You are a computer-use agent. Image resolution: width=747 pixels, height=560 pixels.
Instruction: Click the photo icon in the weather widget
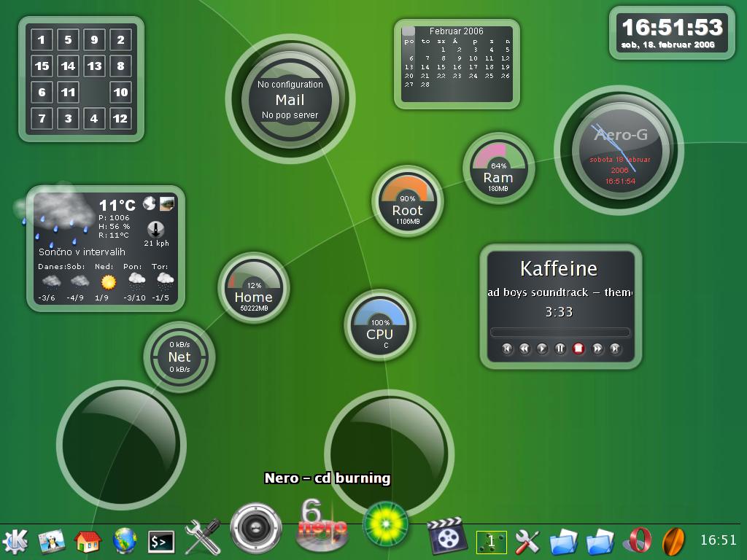pyautogui.click(x=167, y=203)
